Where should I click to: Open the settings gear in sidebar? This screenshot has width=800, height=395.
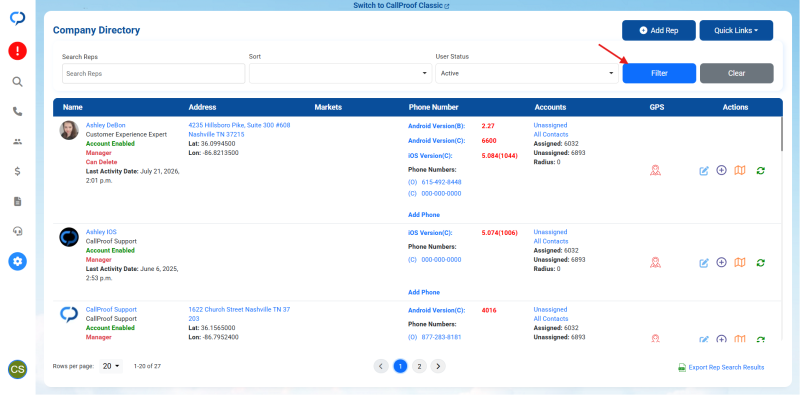point(18,261)
